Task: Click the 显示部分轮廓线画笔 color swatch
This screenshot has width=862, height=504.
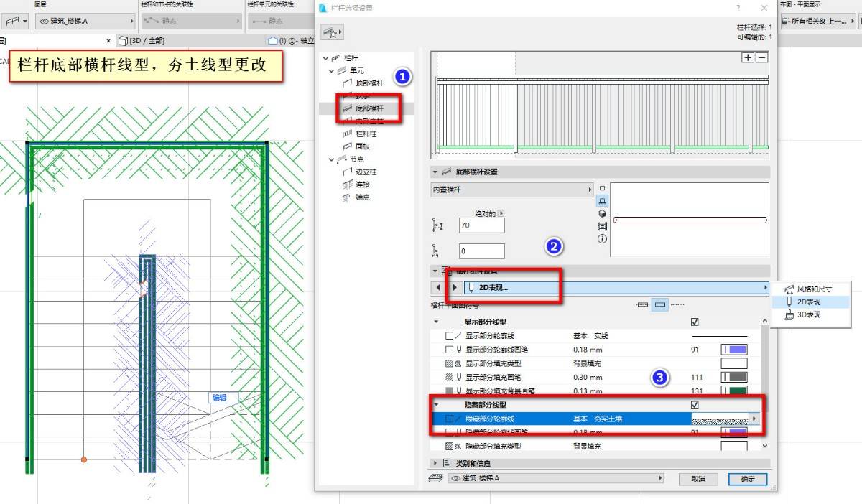Action: 734,350
